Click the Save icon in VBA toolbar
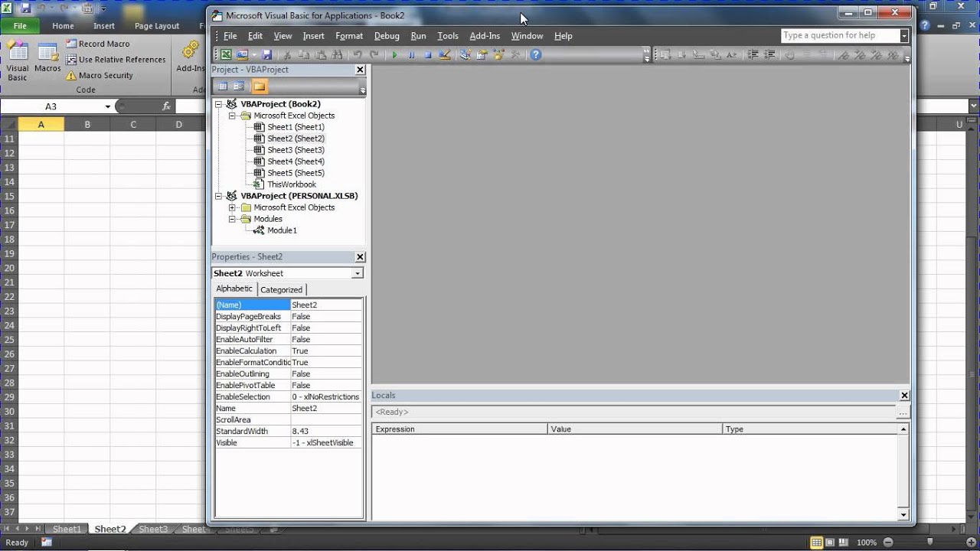This screenshot has height=551, width=980. coord(267,55)
